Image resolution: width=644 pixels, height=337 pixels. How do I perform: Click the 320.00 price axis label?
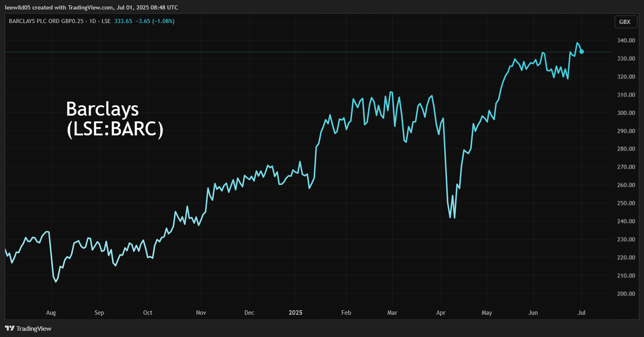point(626,77)
